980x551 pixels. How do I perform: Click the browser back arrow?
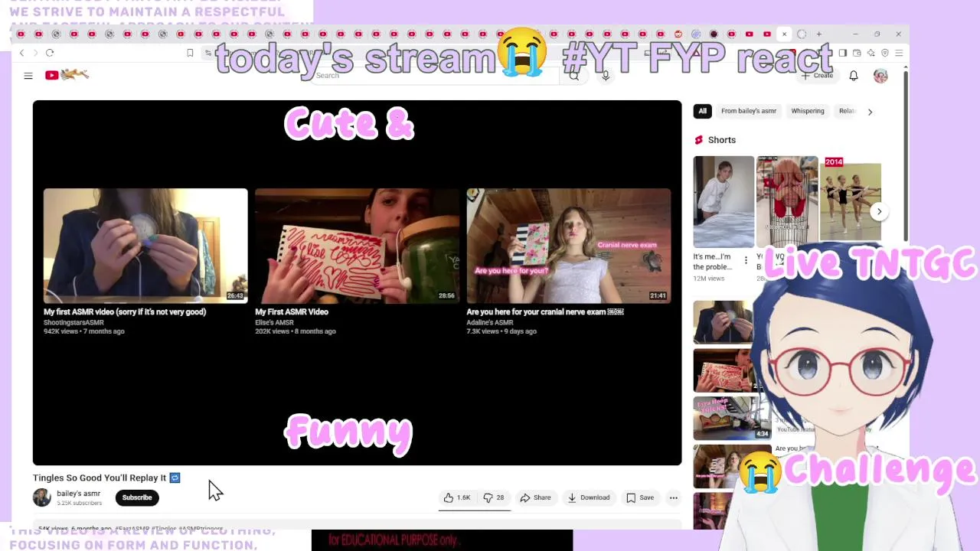pyautogui.click(x=21, y=53)
